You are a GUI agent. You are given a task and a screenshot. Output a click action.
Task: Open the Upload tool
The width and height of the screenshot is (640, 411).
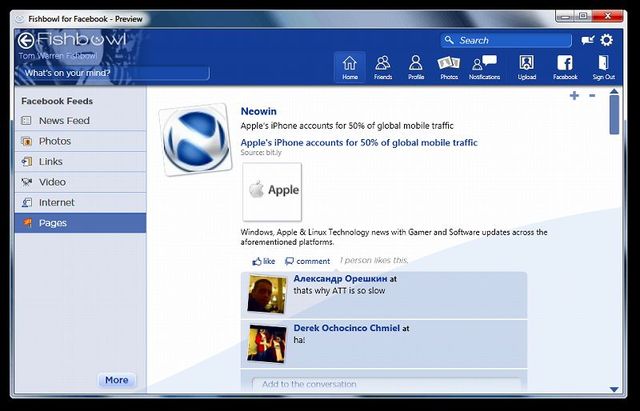coord(527,68)
